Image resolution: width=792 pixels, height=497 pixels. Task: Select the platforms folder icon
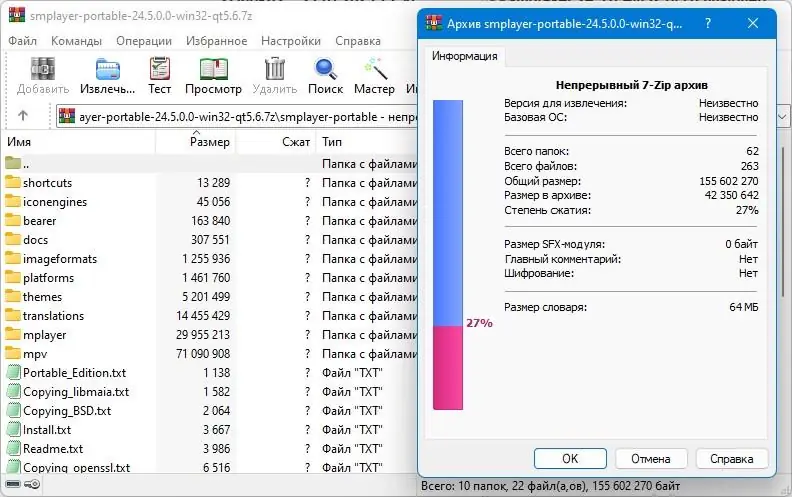point(13,277)
